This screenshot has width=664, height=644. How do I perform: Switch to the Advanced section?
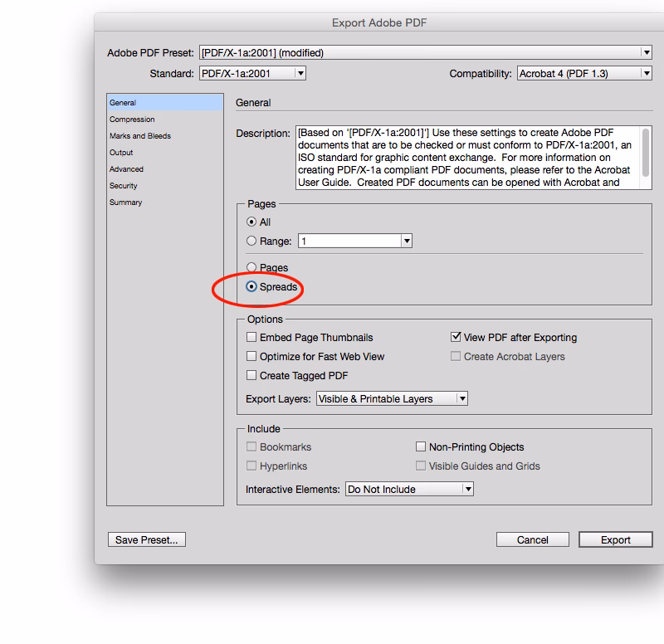click(126, 169)
